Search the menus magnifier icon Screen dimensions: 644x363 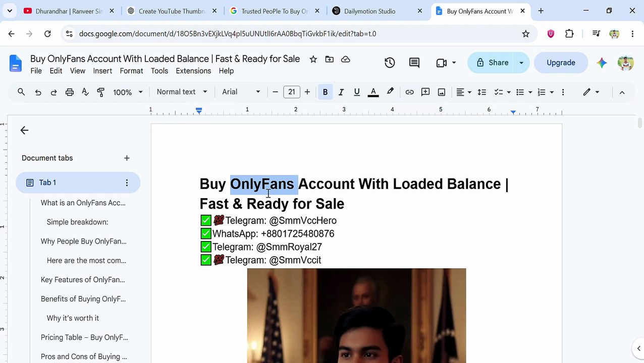pyautogui.click(x=21, y=92)
